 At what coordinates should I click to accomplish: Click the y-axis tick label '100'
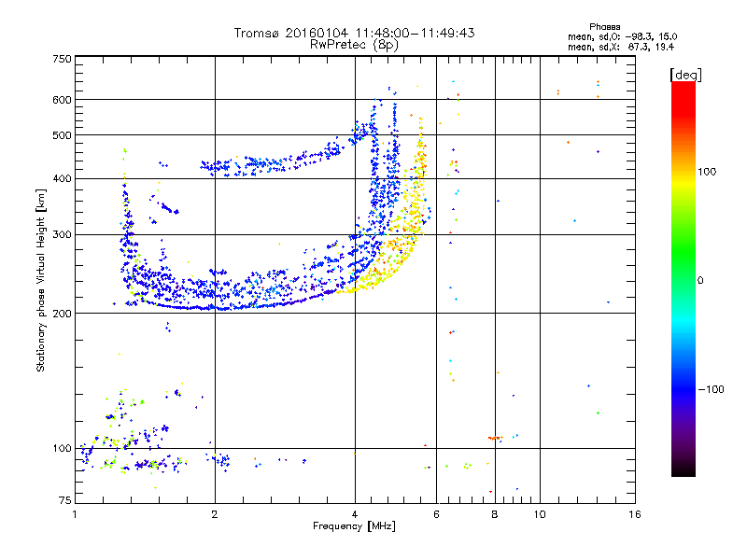coord(62,448)
